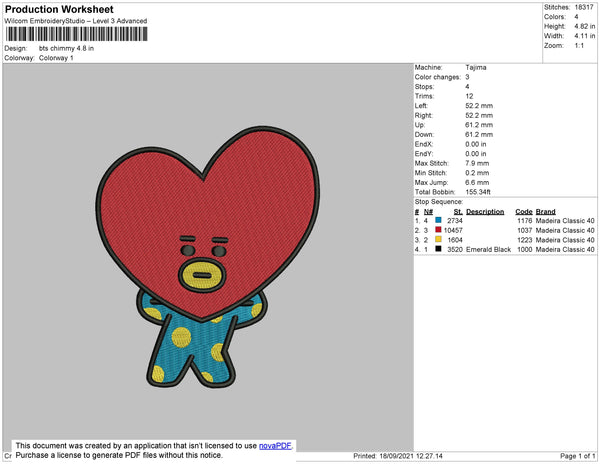Click the blue thread color swatch
This screenshot has height=464, width=600.
pos(438,220)
